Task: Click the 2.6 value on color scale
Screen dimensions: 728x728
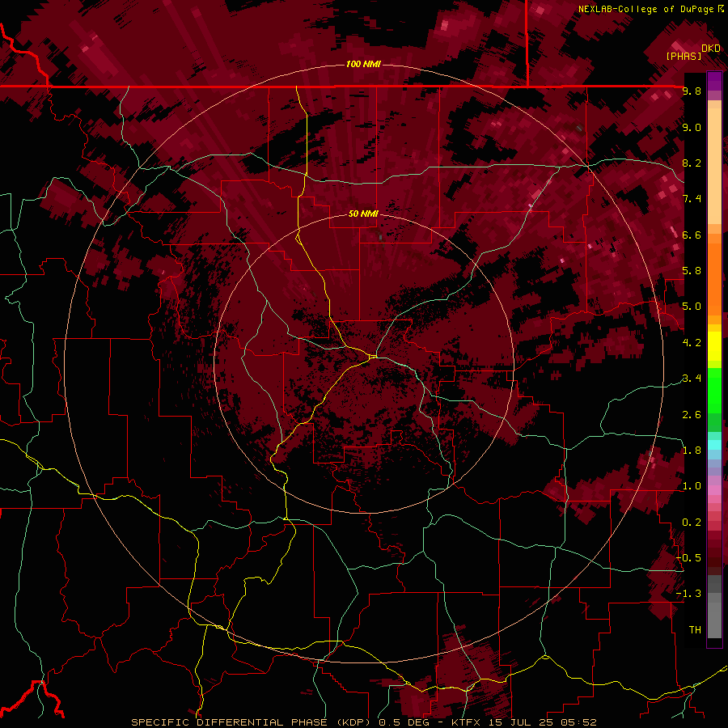Action: (692, 415)
